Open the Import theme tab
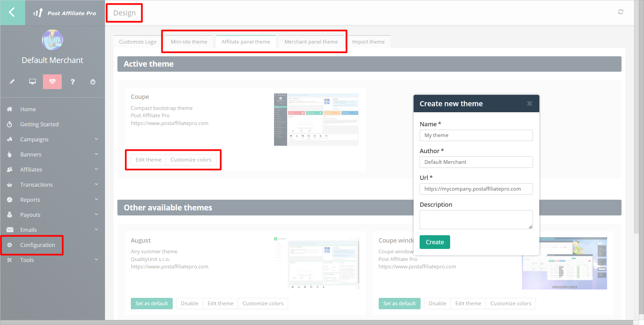This screenshot has width=644, height=325. [x=368, y=42]
